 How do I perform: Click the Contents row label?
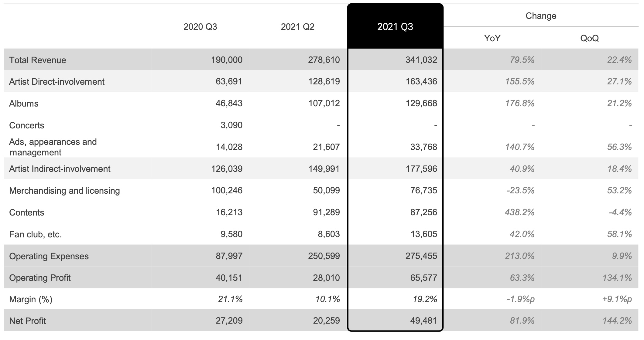point(27,212)
